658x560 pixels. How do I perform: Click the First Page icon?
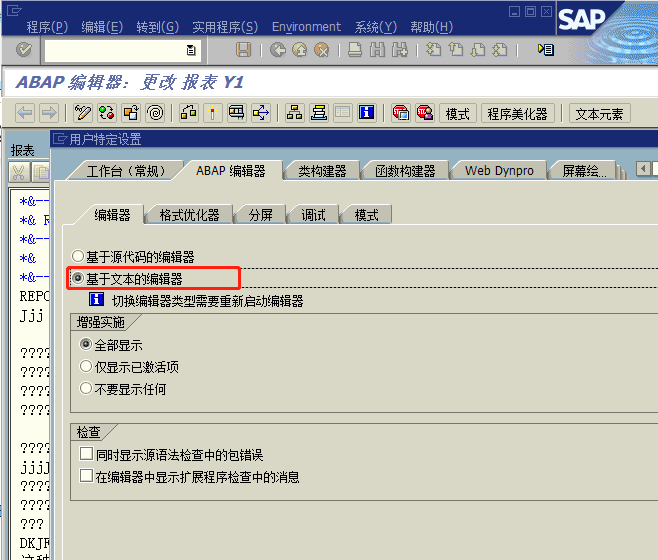coord(433,50)
